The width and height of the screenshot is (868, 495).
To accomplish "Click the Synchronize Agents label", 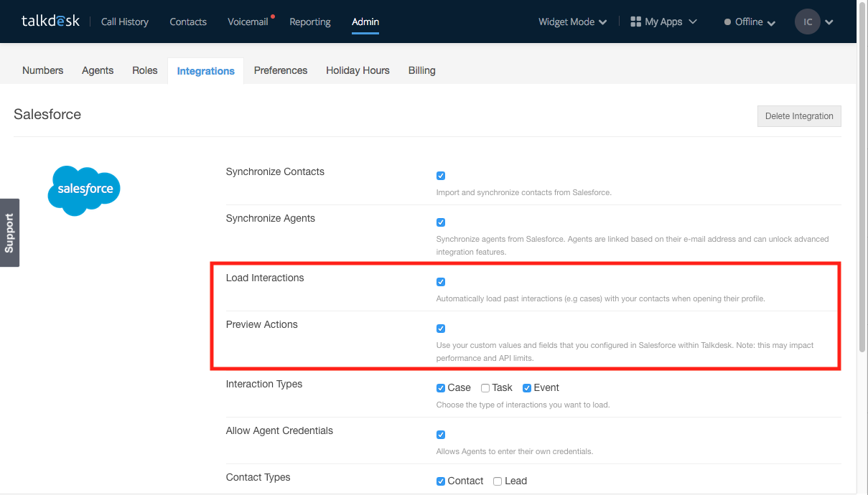I will pos(271,218).
